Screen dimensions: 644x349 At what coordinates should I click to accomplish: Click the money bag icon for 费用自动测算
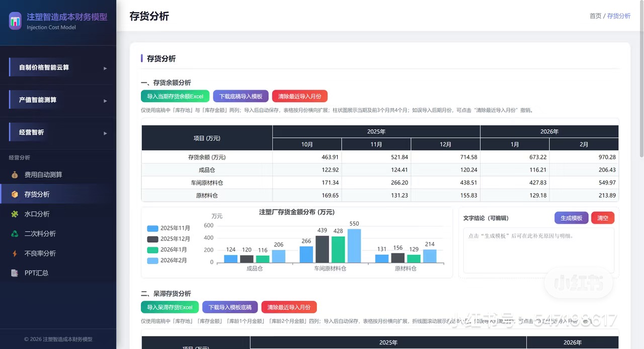(15, 175)
